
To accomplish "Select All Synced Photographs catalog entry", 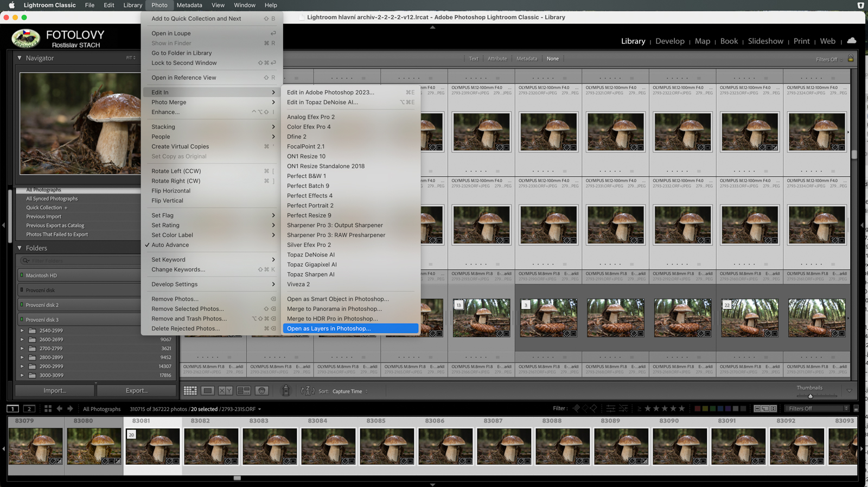I will 52,198.
